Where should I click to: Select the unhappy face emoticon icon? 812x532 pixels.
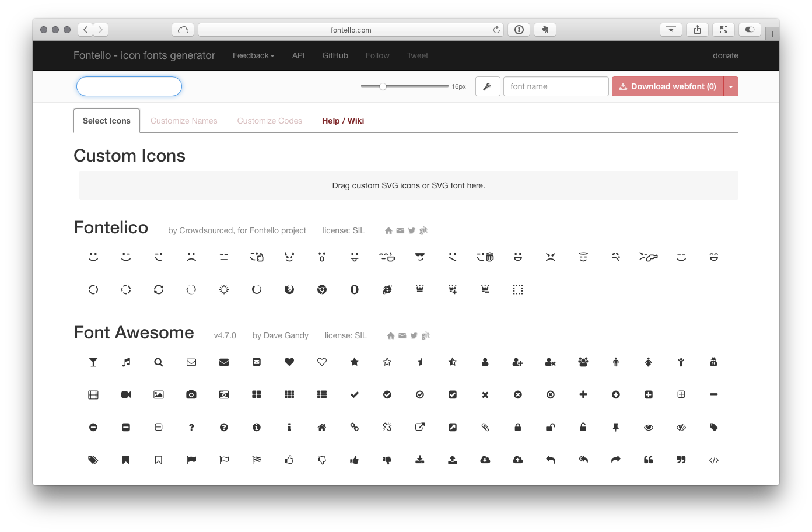coord(191,257)
